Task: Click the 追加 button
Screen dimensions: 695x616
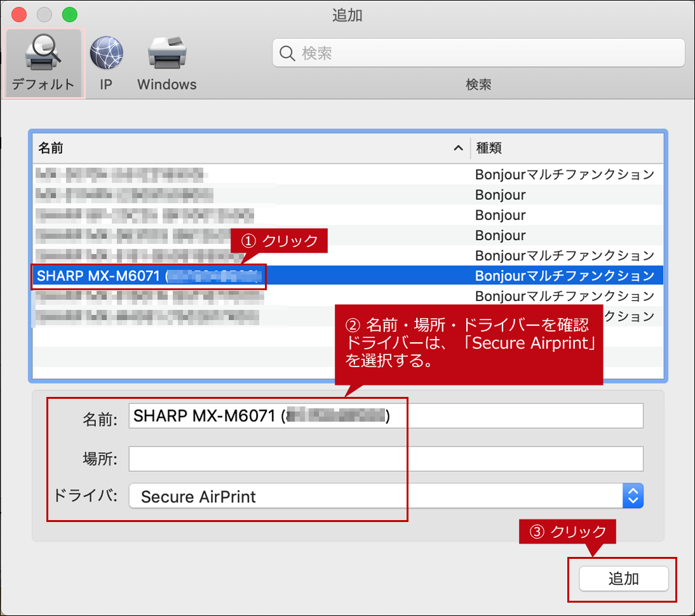Action: [x=624, y=579]
